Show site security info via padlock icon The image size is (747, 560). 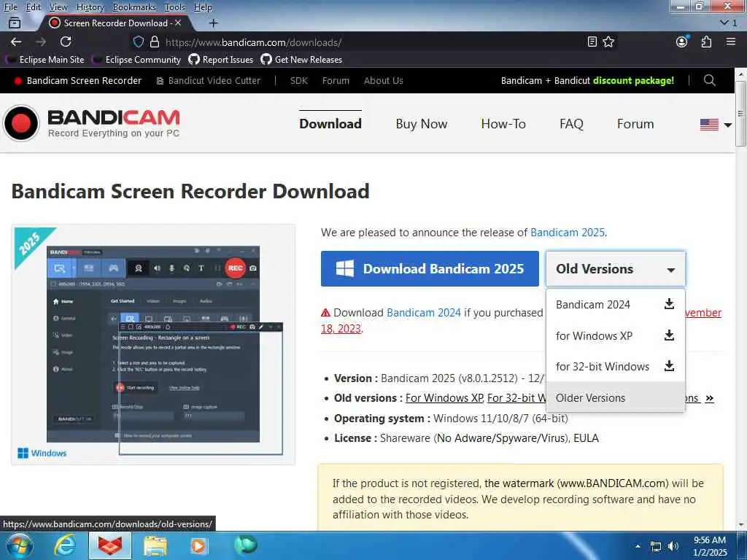[x=155, y=42]
